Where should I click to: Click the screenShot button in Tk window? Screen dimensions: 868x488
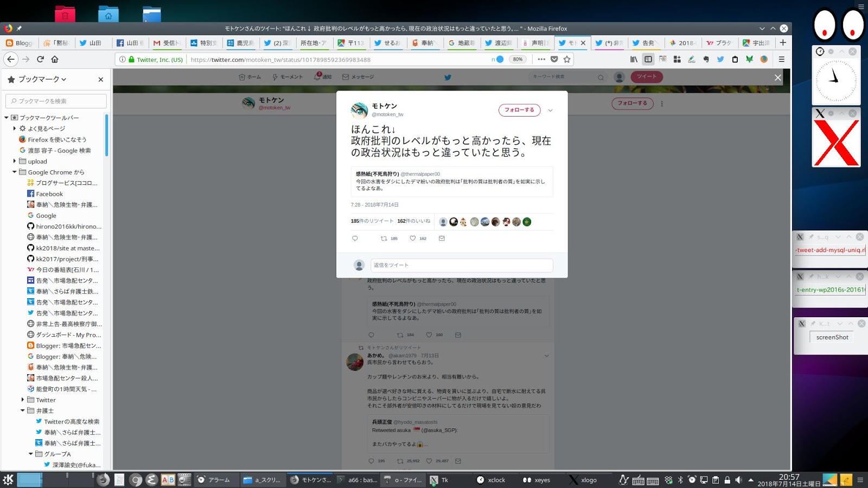tap(832, 337)
